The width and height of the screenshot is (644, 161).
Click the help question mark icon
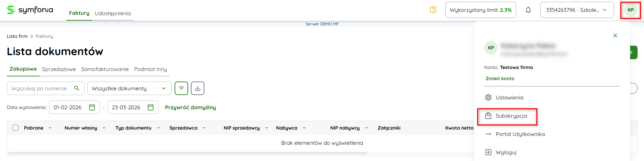pos(433,10)
